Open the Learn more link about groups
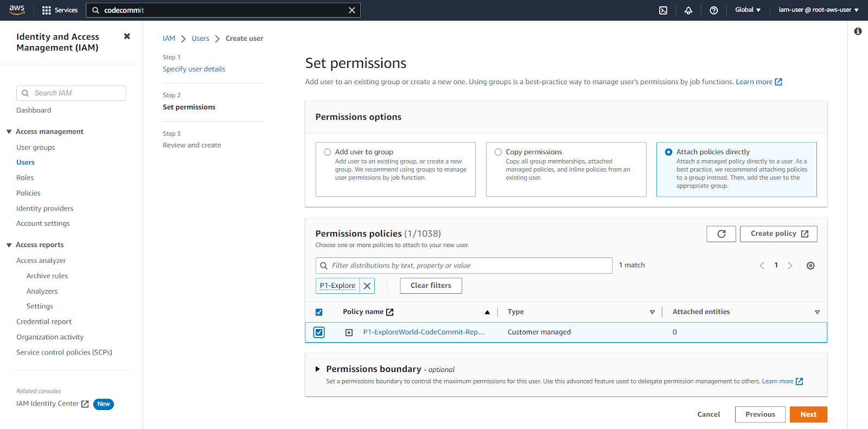This screenshot has width=868, height=429. pyautogui.click(x=759, y=82)
